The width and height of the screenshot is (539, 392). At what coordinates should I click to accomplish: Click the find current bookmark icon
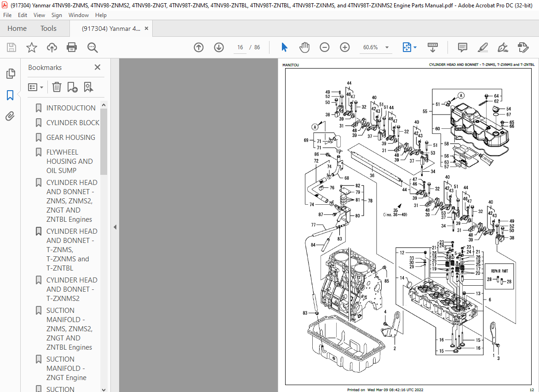(88, 87)
